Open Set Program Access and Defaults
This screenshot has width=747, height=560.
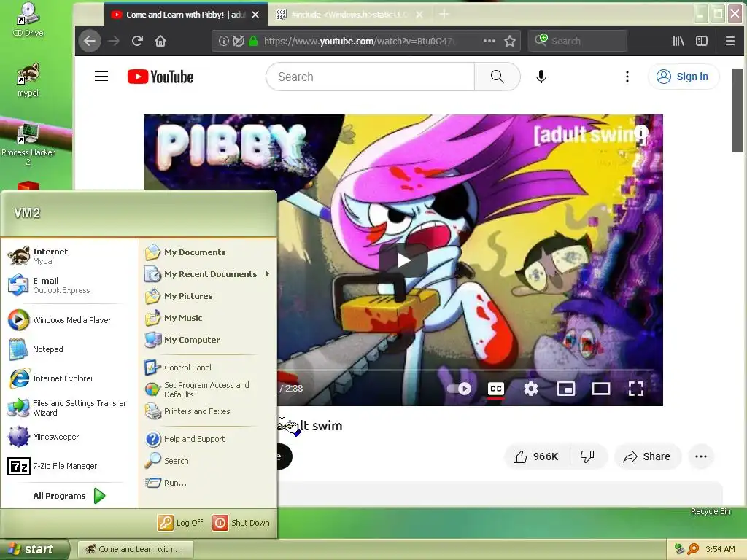[208, 389]
